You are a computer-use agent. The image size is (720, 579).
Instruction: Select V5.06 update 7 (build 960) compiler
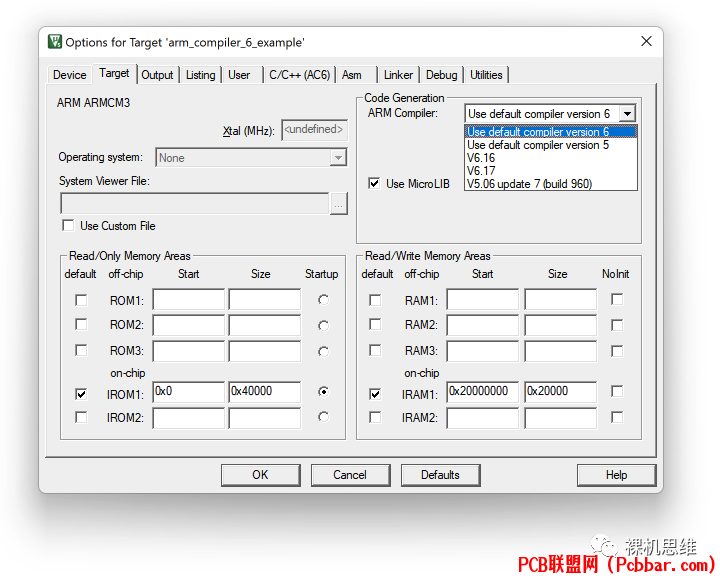551,184
